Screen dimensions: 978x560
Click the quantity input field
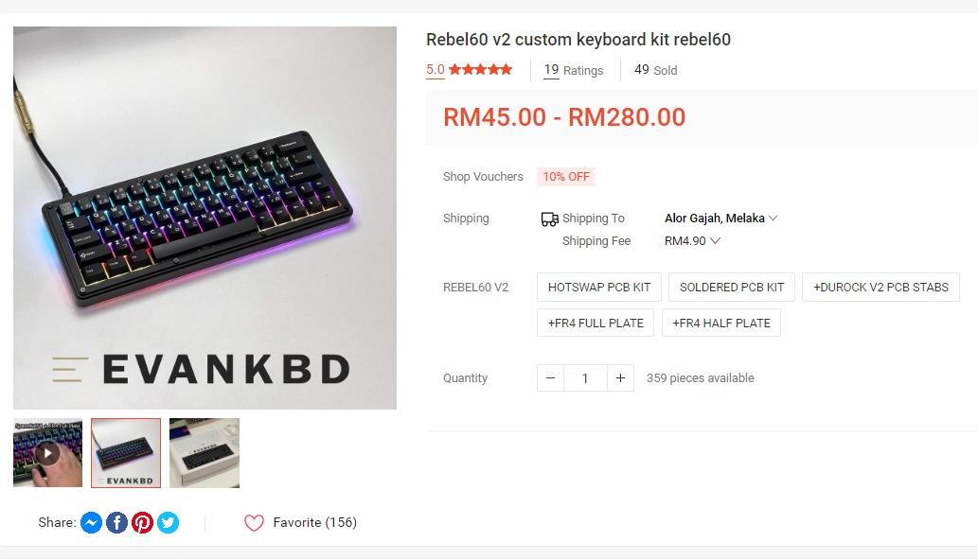pyautogui.click(x=585, y=377)
